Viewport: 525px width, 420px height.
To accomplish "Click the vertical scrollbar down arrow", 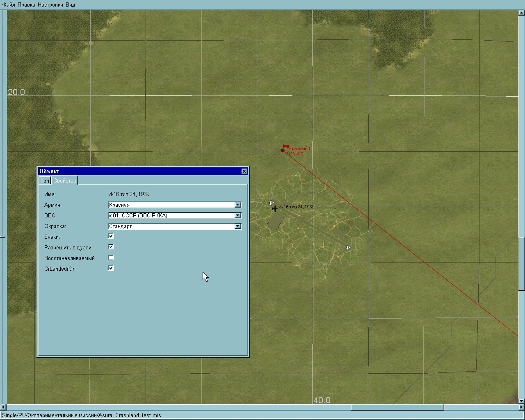I will coord(522,401).
